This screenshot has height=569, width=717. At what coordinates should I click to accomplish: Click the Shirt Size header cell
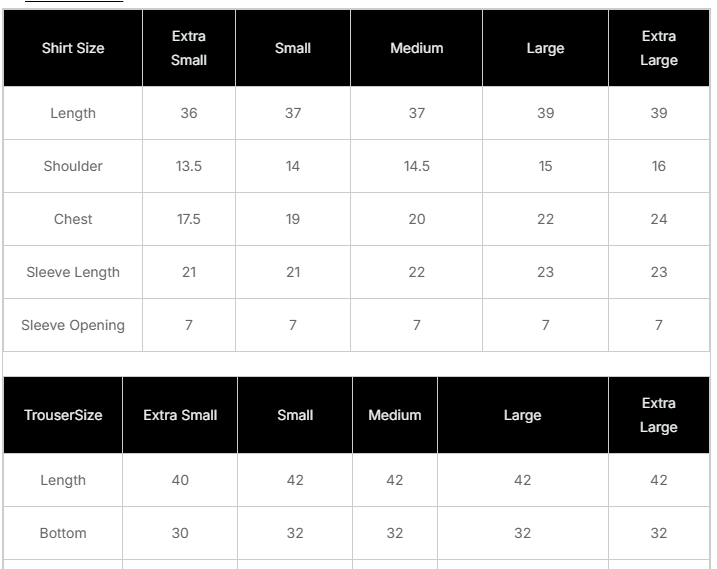tap(73, 48)
